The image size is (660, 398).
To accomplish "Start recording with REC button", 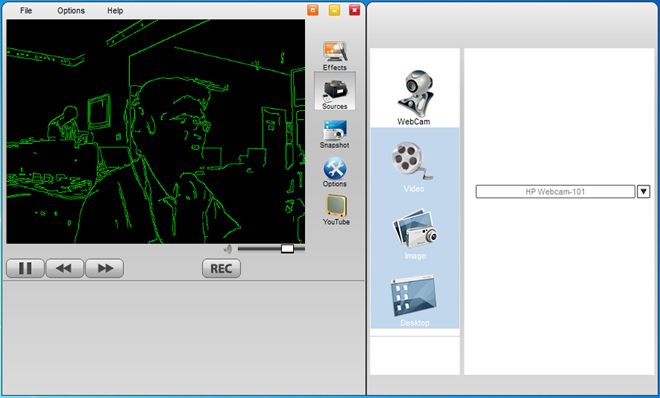I will tap(221, 268).
